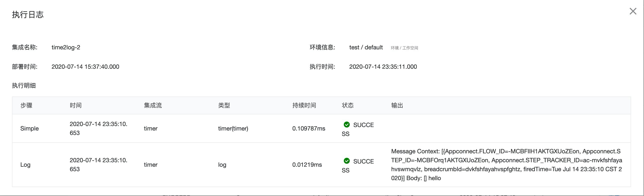Close the 执行日志 dialog
The image size is (644, 196).
tap(633, 11)
